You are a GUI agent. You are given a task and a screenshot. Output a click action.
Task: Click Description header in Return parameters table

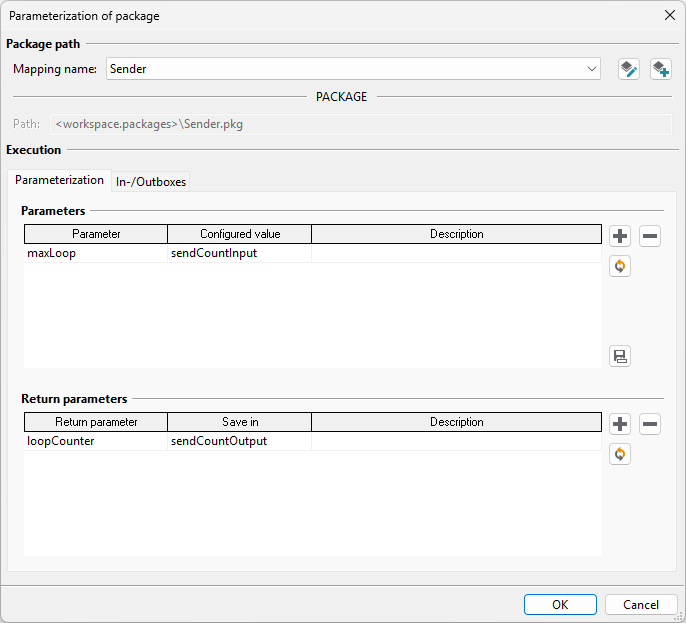point(457,422)
